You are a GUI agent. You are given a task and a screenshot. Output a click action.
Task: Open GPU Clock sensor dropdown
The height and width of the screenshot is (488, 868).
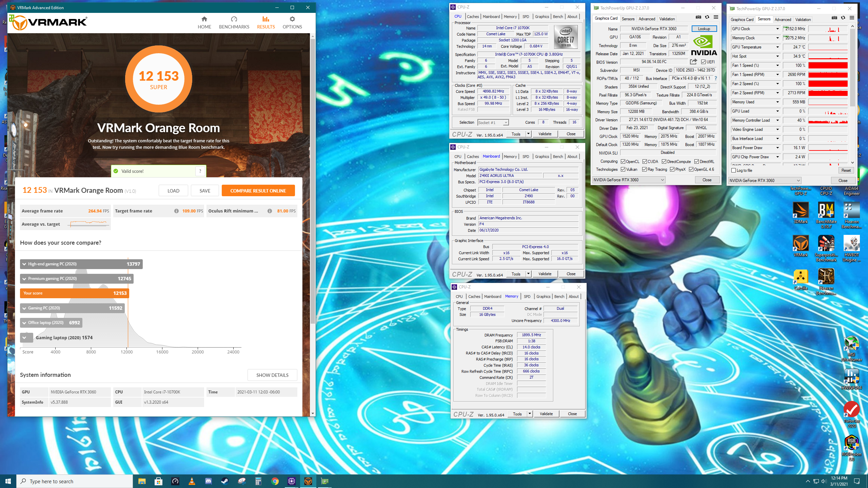[777, 29]
